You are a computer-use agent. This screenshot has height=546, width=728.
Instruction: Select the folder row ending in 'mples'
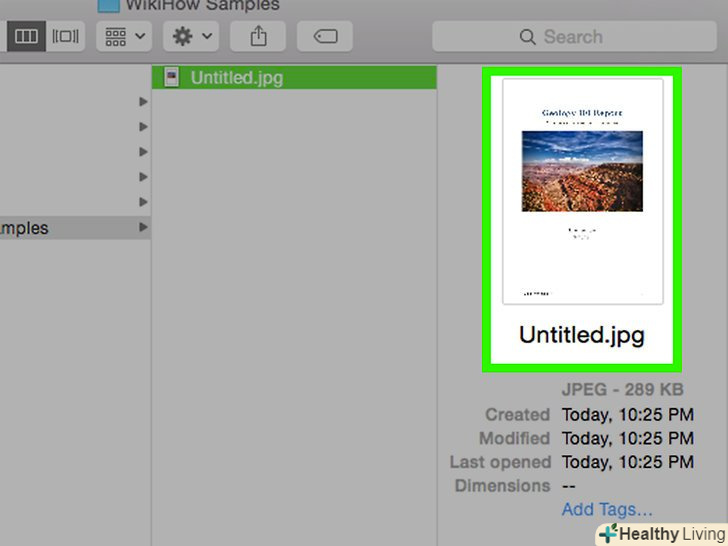pos(75,228)
